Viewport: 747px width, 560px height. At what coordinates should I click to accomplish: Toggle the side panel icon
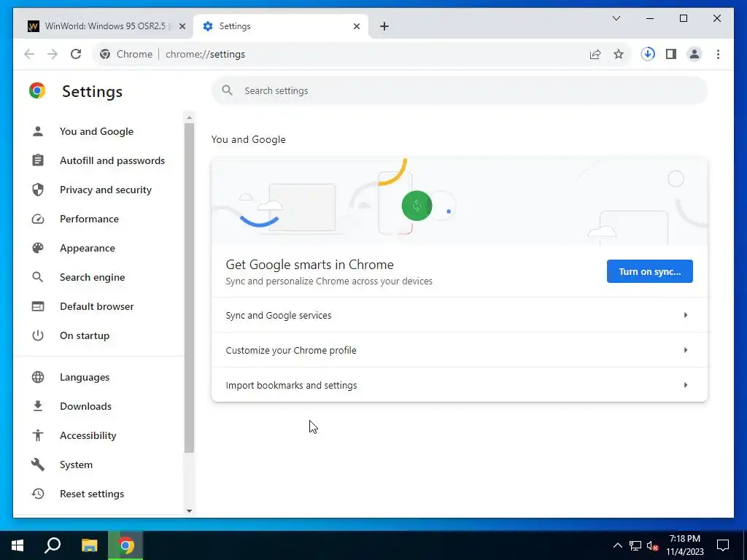point(671,54)
